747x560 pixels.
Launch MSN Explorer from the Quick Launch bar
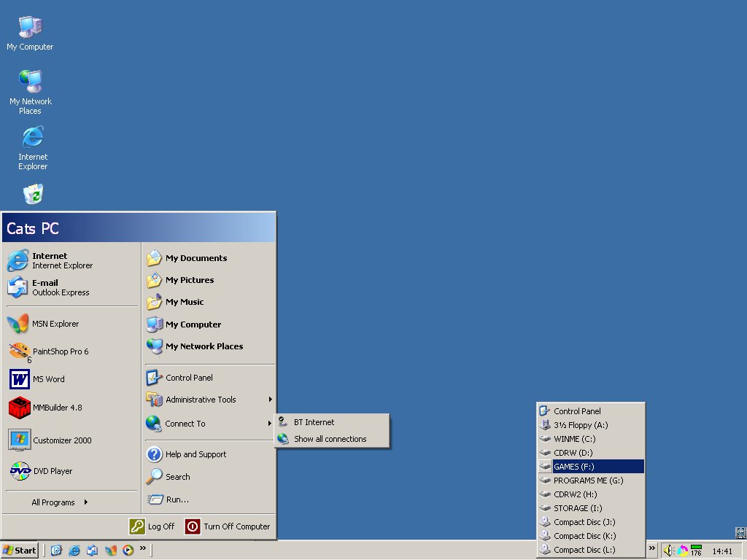point(109,551)
